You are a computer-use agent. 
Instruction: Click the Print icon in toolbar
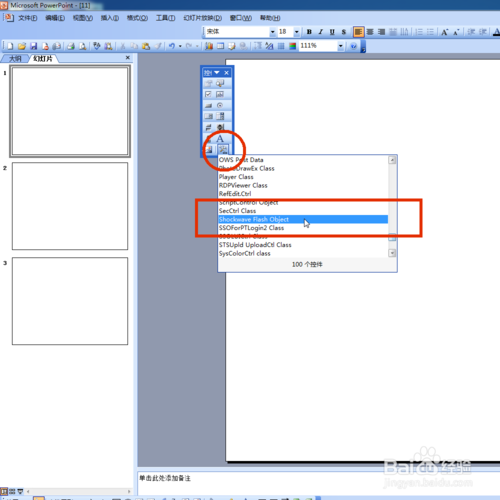pos(71,46)
